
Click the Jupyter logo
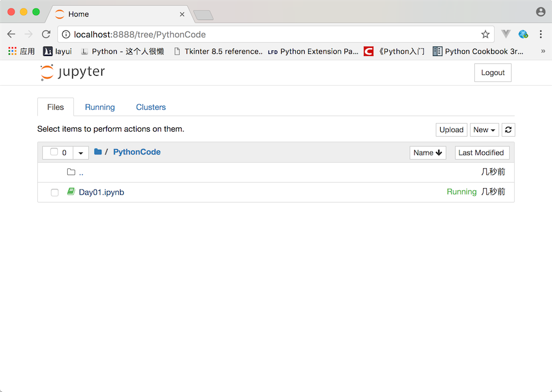click(x=73, y=73)
